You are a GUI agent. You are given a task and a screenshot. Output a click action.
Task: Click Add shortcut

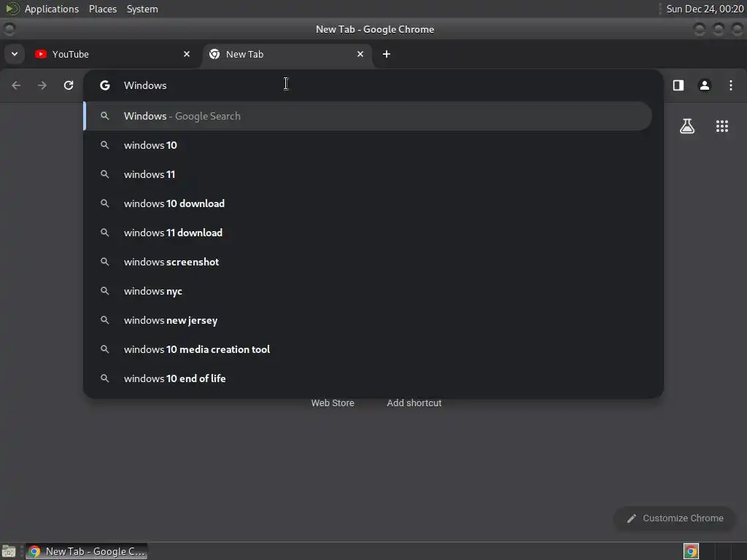click(414, 402)
